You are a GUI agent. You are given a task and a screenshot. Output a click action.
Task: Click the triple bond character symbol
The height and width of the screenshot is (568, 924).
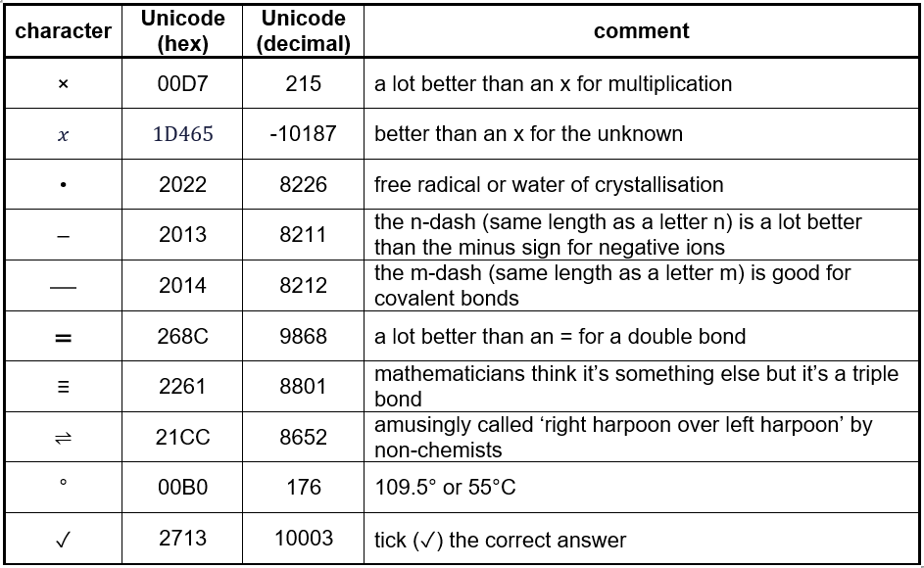pos(64,388)
